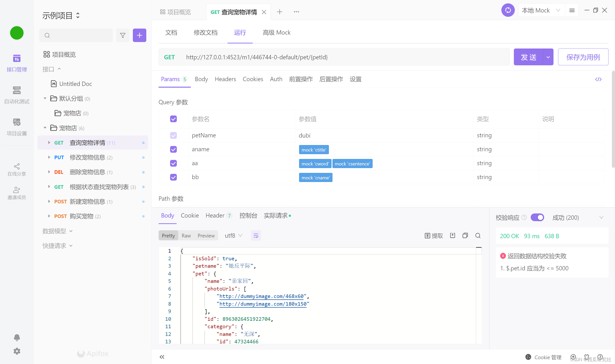Enable the top select-all checkbox
This screenshot has height=364, width=615.
[x=173, y=119]
